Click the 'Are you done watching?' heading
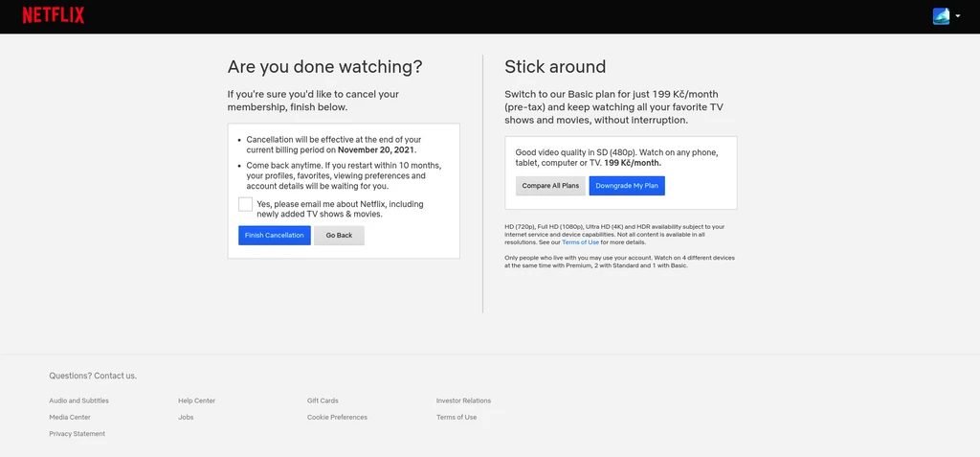 [x=325, y=67]
